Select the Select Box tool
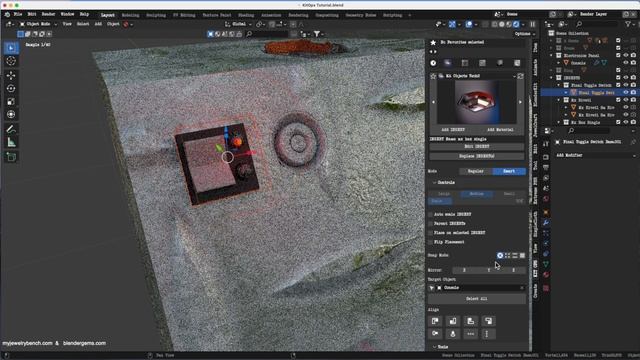The height and width of the screenshot is (360, 640). point(11,48)
